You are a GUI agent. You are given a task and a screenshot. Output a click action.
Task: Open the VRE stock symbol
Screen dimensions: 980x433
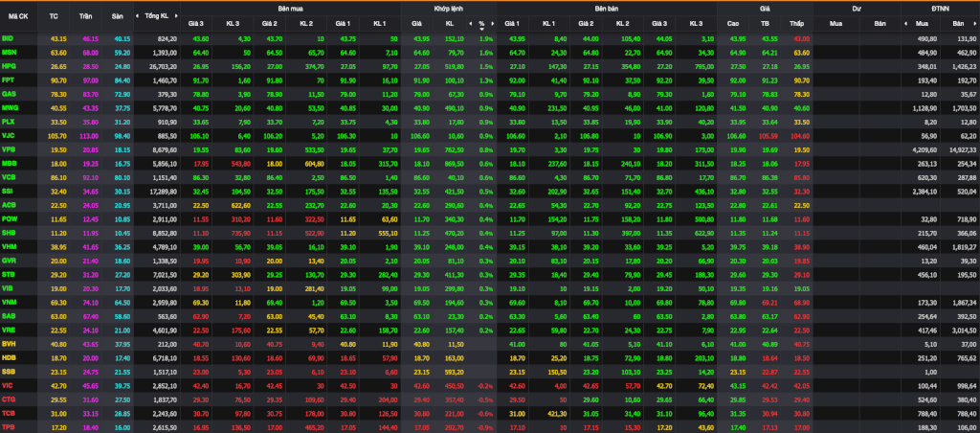tap(9, 330)
